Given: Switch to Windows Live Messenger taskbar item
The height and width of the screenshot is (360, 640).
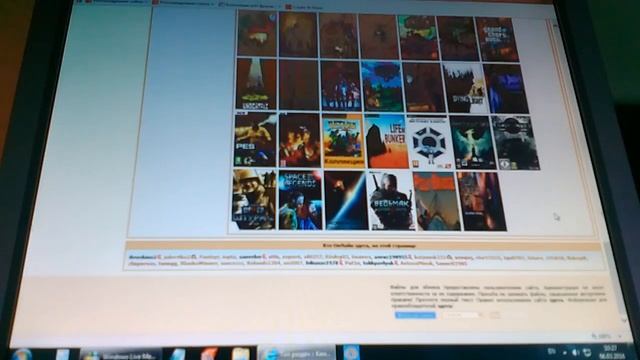Looking at the screenshot, I should click(x=120, y=355).
